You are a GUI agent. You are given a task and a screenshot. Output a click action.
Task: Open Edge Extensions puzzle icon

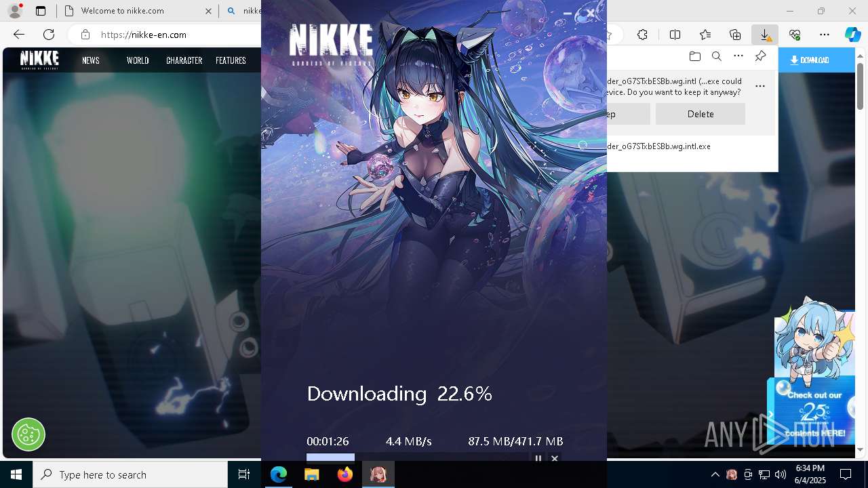[642, 35]
